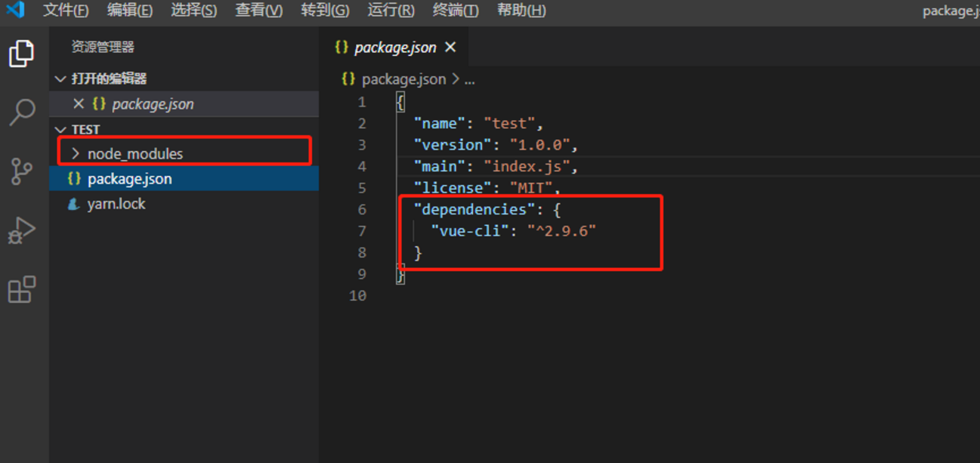The image size is (980, 463).
Task: Click JSON icon in breadcrumb bar
Action: (348, 79)
